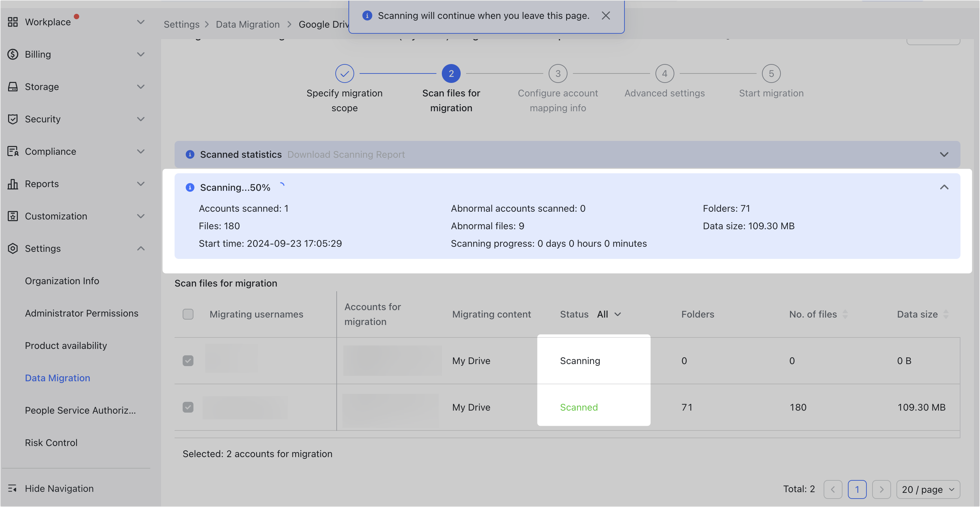Open the Compliance section icon
Viewport: 980px width, 507px height.
point(12,151)
